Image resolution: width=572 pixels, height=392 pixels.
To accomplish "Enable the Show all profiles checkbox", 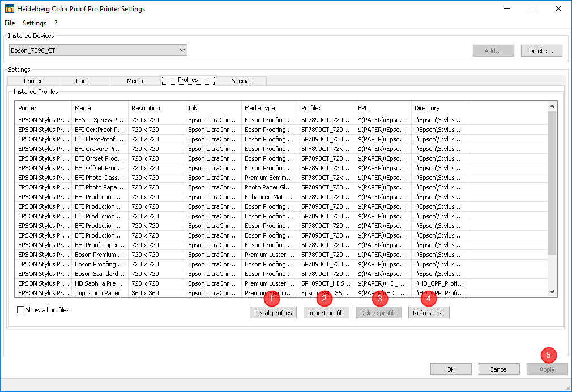I will tap(21, 309).
